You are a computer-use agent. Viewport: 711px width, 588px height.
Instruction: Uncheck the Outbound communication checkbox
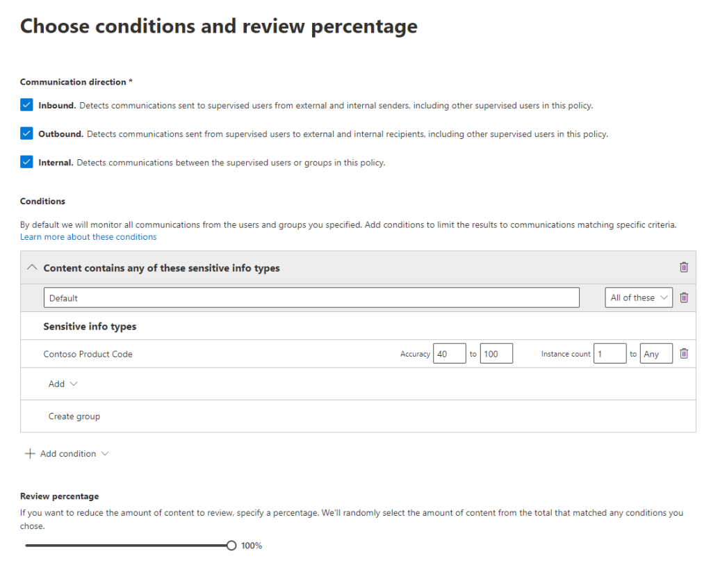tap(26, 133)
